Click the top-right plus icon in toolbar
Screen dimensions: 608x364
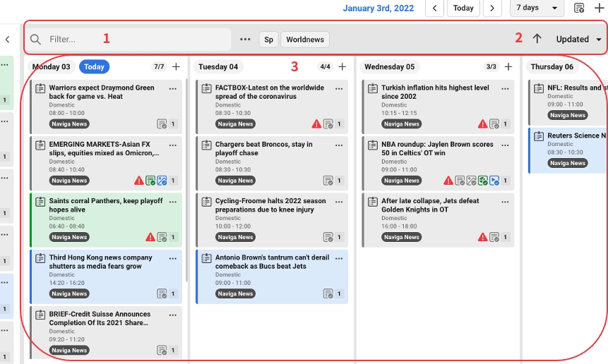pyautogui.click(x=599, y=8)
